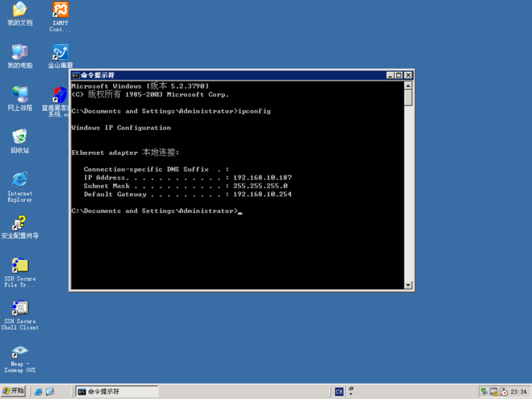Click the 23:34 system clock

tap(518, 392)
